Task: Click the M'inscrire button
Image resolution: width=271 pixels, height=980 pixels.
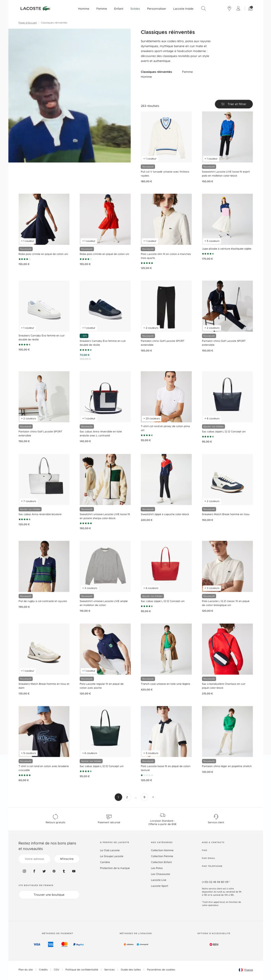Action: tap(67, 859)
